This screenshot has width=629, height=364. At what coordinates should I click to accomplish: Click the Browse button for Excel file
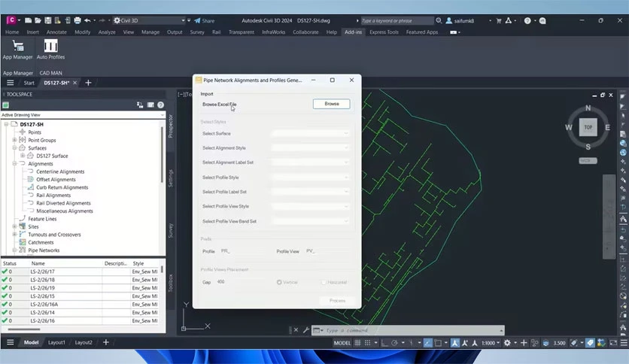point(331,104)
